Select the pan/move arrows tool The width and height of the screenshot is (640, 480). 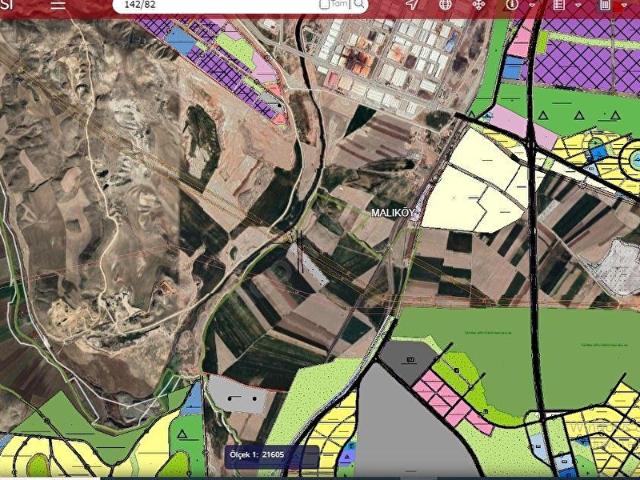click(478, 5)
